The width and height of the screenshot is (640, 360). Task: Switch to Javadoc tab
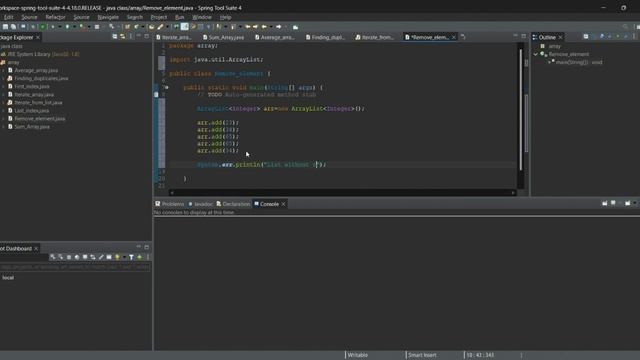click(x=200, y=204)
